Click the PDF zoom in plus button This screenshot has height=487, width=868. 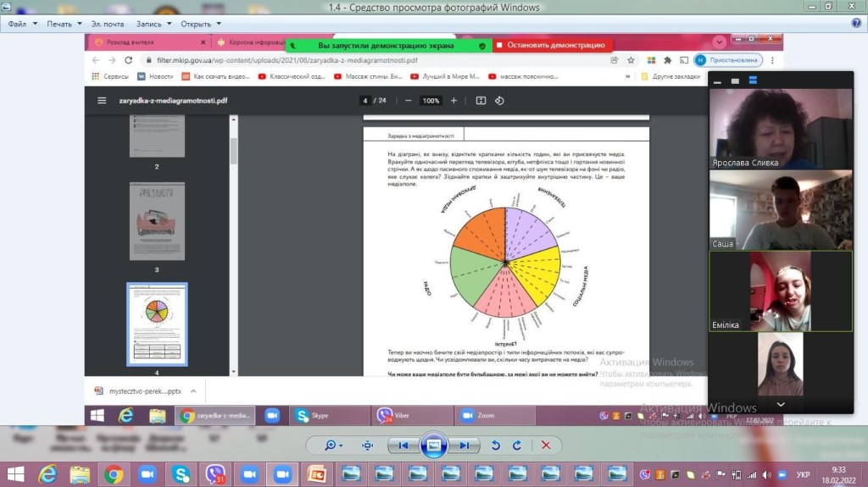tap(453, 100)
